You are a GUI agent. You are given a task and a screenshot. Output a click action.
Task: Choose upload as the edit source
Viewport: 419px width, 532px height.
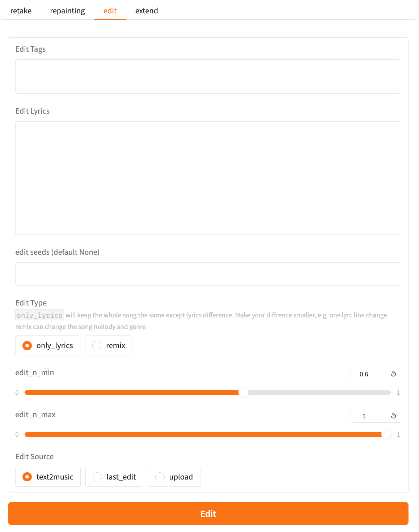tap(160, 477)
